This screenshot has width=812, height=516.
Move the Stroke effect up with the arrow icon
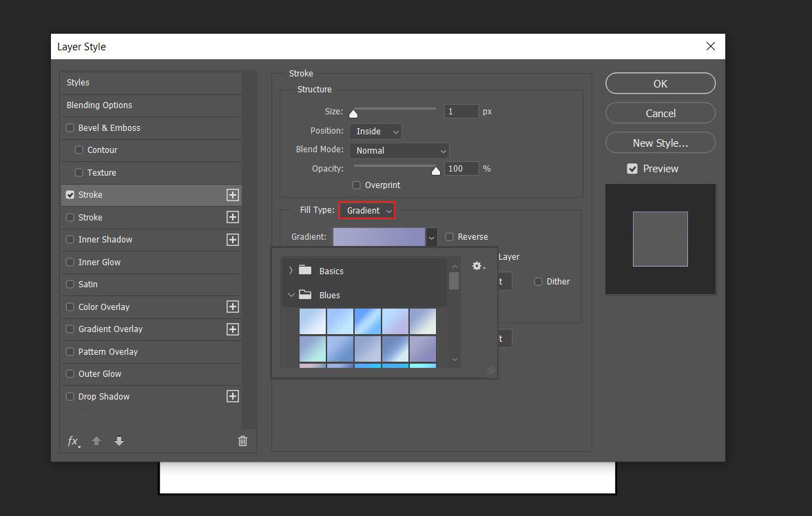pos(96,441)
